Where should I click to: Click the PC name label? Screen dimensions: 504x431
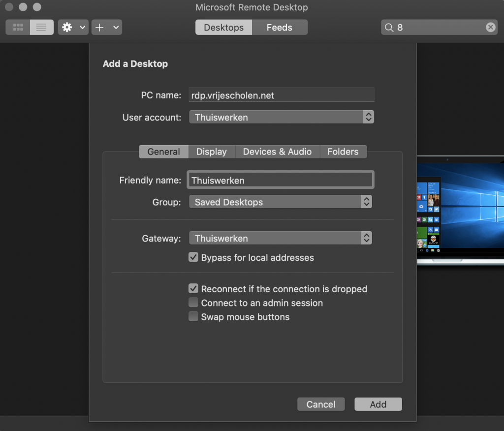(161, 95)
